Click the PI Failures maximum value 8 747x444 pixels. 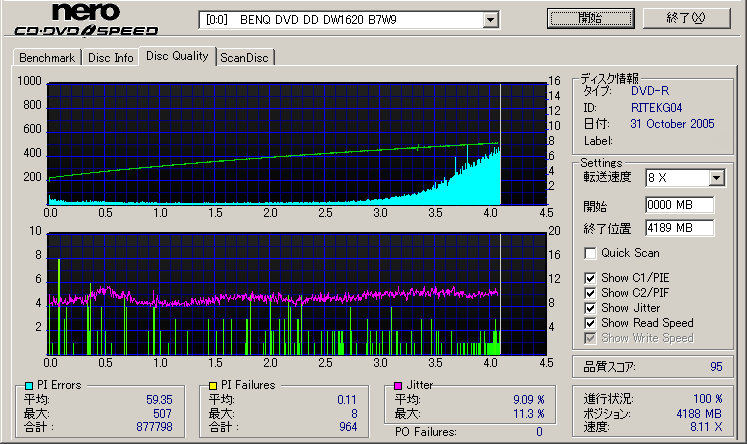point(354,414)
